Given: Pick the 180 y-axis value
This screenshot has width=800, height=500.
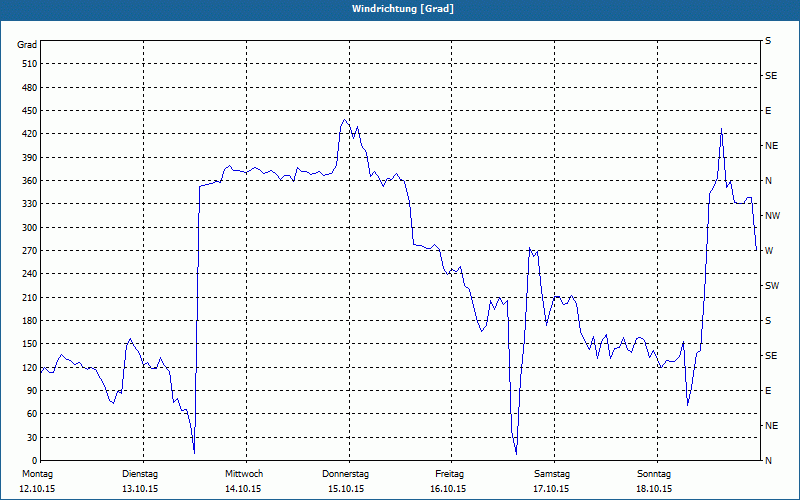Looking at the screenshot, I should 29,321.
